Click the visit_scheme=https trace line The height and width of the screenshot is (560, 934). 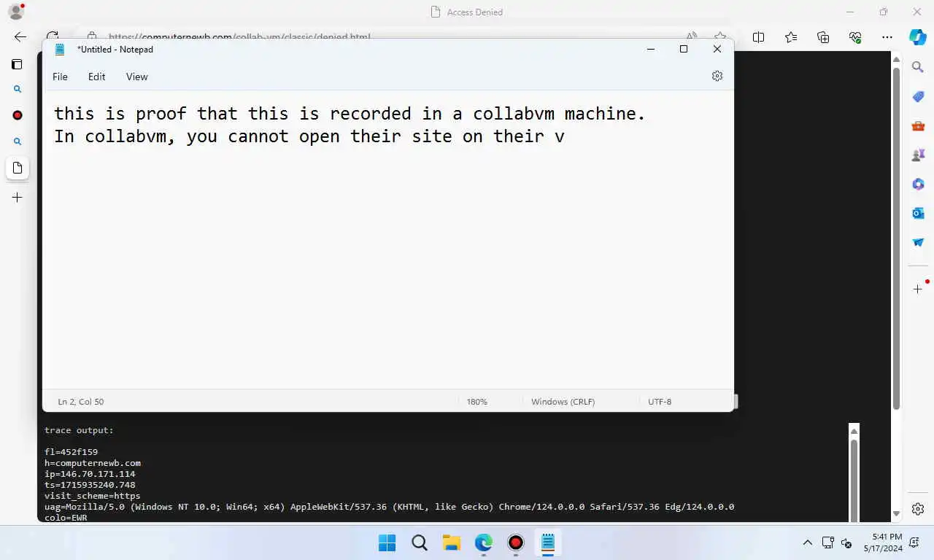click(92, 496)
